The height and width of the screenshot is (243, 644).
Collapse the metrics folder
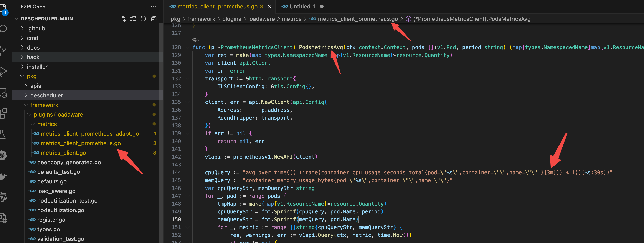pos(47,124)
